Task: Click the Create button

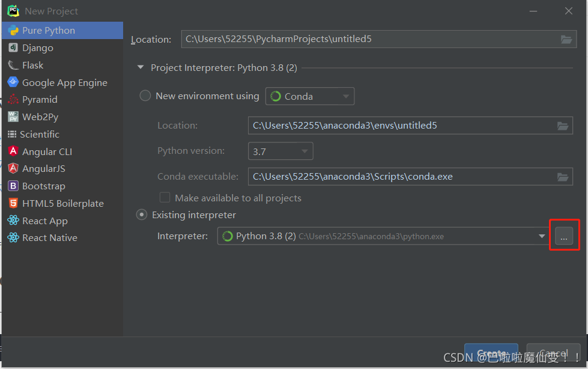Action: [491, 353]
